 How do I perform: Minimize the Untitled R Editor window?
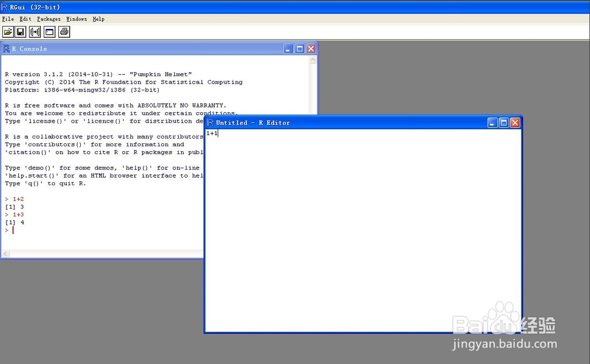pyautogui.click(x=493, y=123)
